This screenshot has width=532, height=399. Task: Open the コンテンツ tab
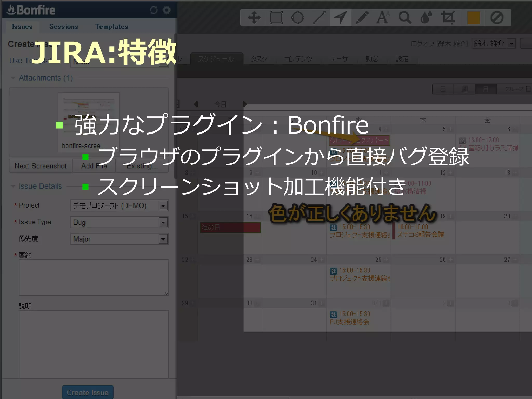pyautogui.click(x=298, y=59)
